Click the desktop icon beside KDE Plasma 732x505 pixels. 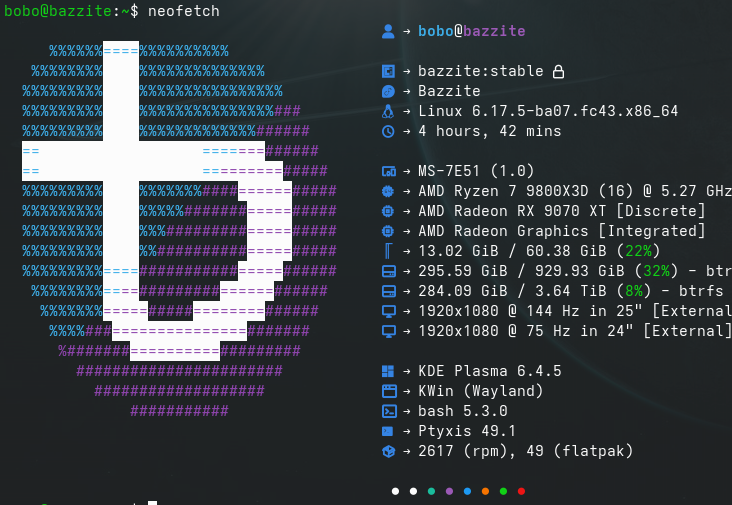(x=388, y=371)
